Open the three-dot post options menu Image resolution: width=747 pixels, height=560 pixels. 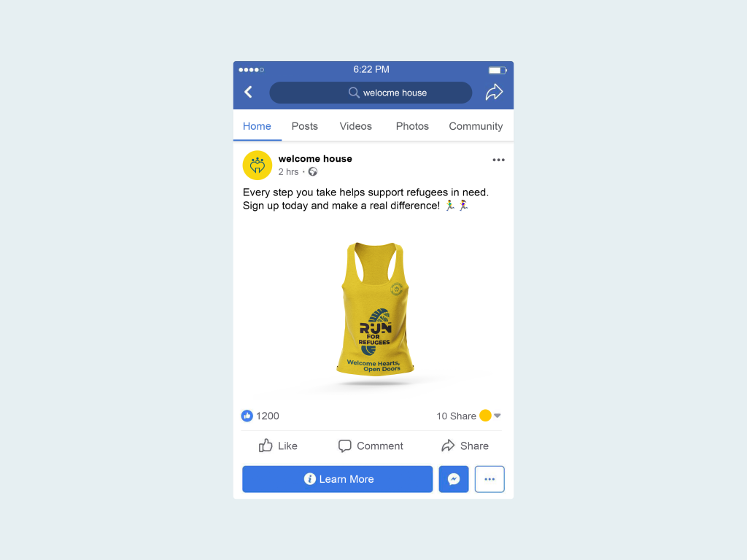tap(498, 160)
